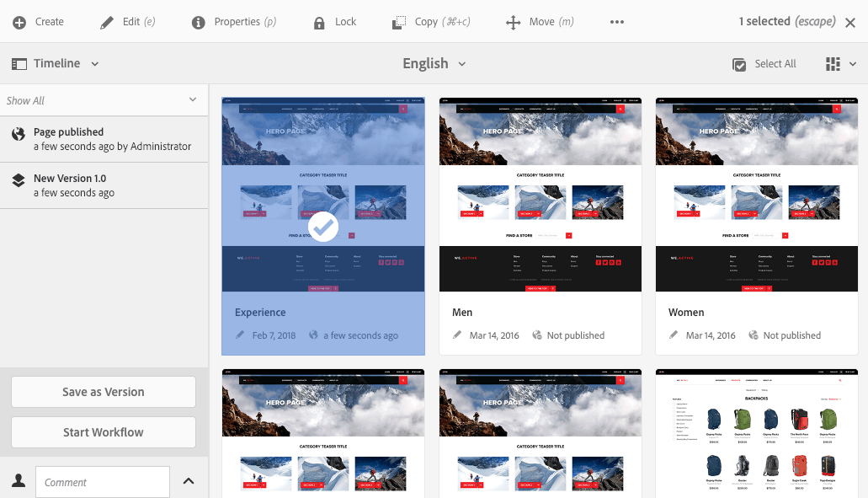This screenshot has height=498, width=868.
Task: Select the Men page thumbnail
Action: tap(540, 194)
